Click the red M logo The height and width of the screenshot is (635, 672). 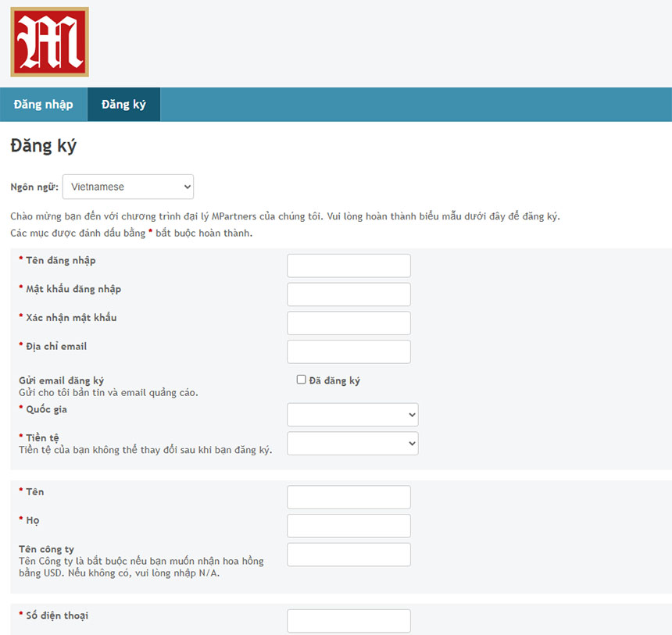50,42
